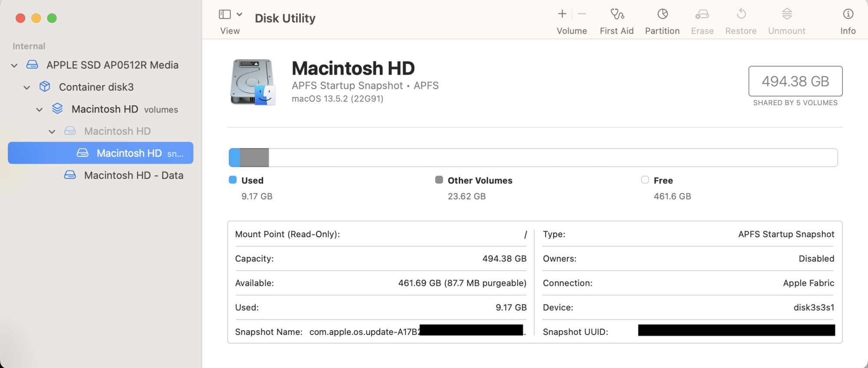
Task: Click the Internal sidebar section header
Action: pyautogui.click(x=29, y=46)
